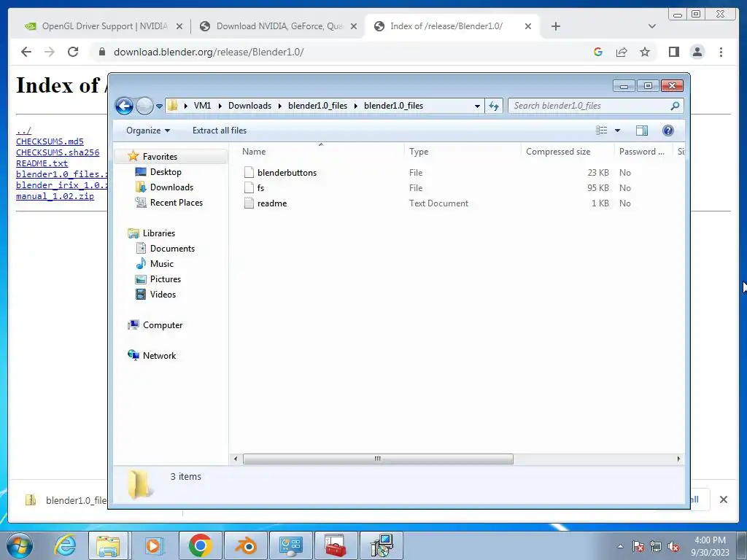
Task: Click the readme file icon
Action: coord(249,203)
